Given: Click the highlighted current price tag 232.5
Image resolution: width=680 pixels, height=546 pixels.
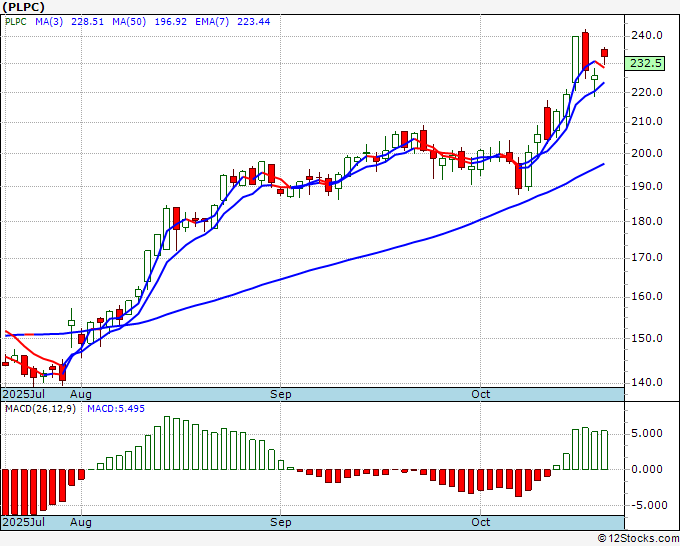Looking at the screenshot, I should click(x=645, y=63).
